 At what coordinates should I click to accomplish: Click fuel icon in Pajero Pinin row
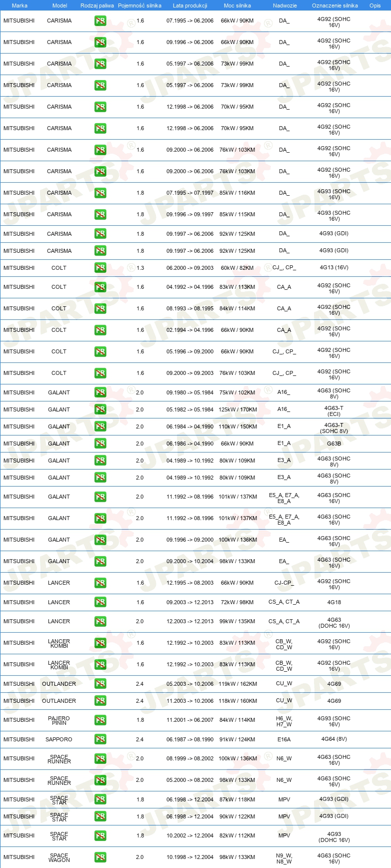coord(100,720)
